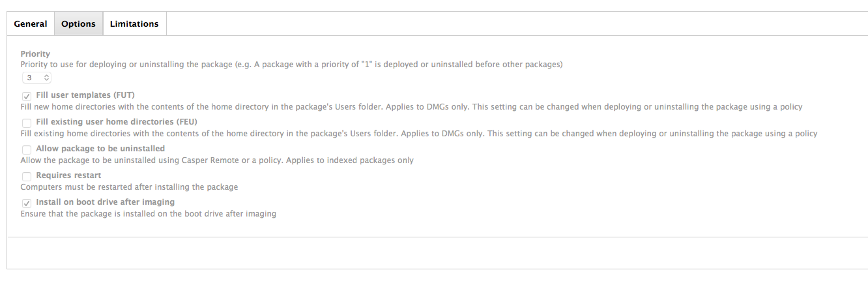Open the Limitations tab

(x=134, y=23)
